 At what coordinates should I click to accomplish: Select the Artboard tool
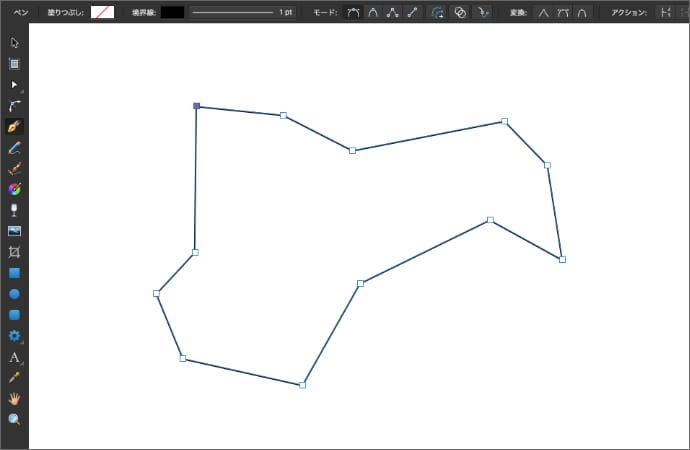pyautogui.click(x=14, y=64)
